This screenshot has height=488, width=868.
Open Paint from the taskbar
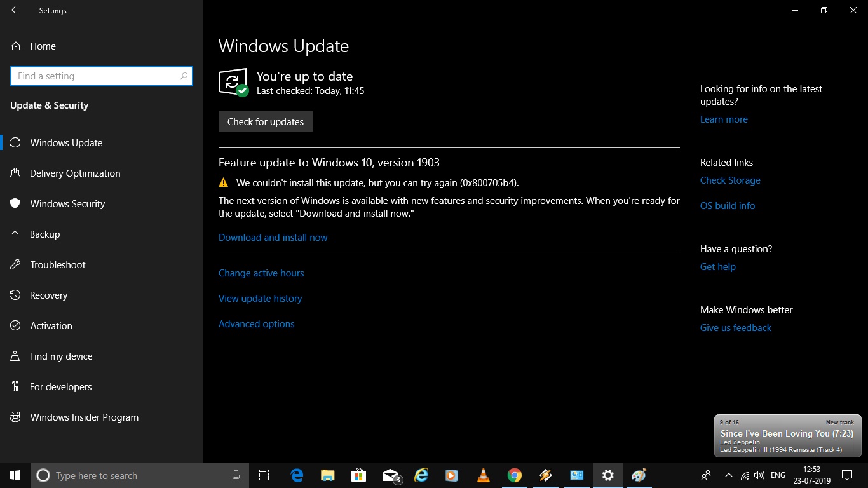pos(639,475)
